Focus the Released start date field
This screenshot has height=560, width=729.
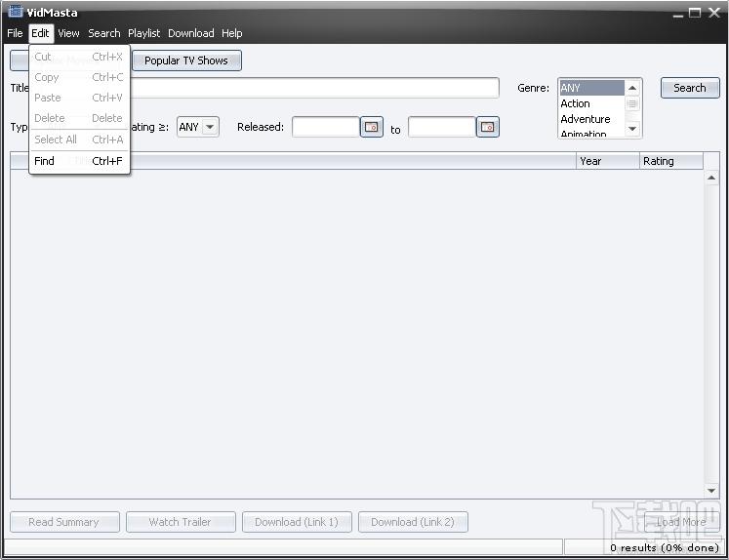(326, 127)
